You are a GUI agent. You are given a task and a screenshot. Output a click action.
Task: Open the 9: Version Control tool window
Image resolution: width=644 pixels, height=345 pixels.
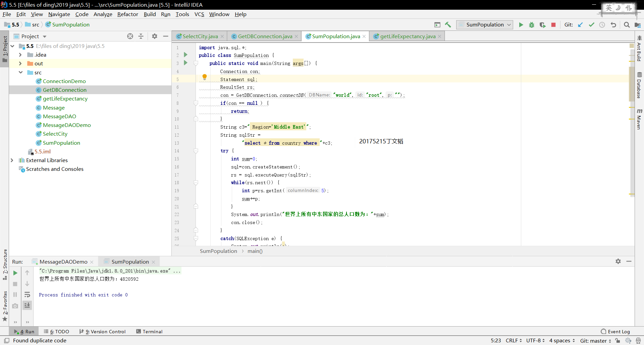point(102,332)
